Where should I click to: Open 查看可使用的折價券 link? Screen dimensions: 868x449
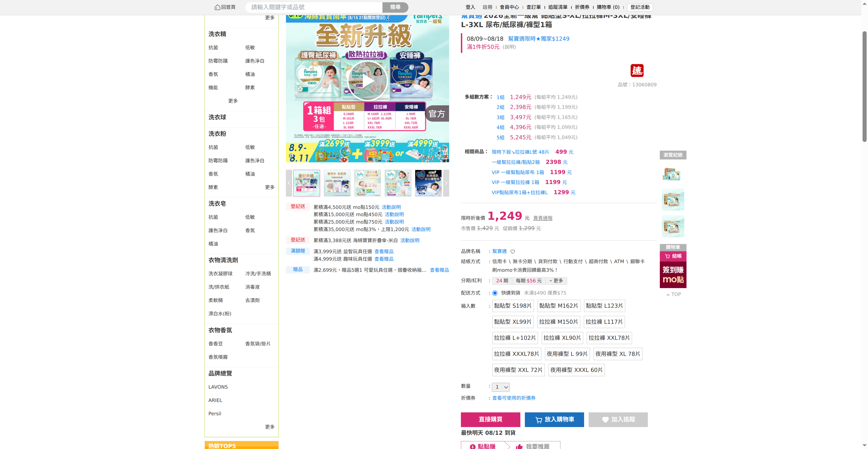tap(514, 398)
